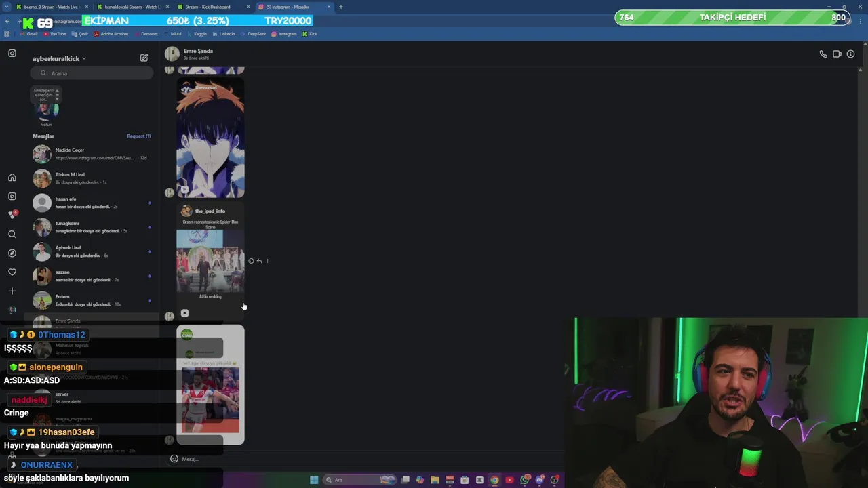Open the Explore compass icon

[12, 253]
